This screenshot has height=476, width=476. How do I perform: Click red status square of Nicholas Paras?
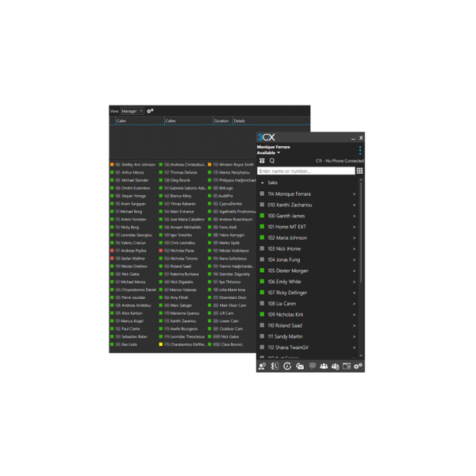pos(161,251)
